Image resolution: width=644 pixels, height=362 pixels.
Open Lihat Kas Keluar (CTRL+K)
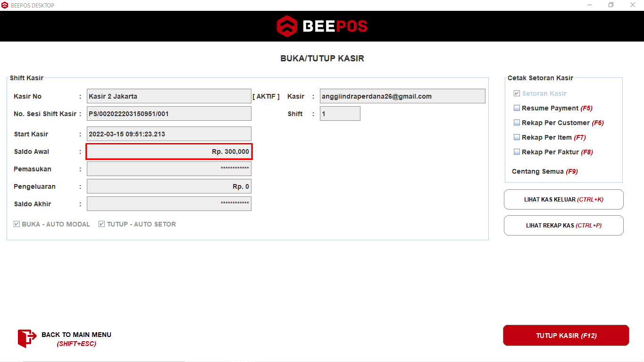[x=564, y=200]
